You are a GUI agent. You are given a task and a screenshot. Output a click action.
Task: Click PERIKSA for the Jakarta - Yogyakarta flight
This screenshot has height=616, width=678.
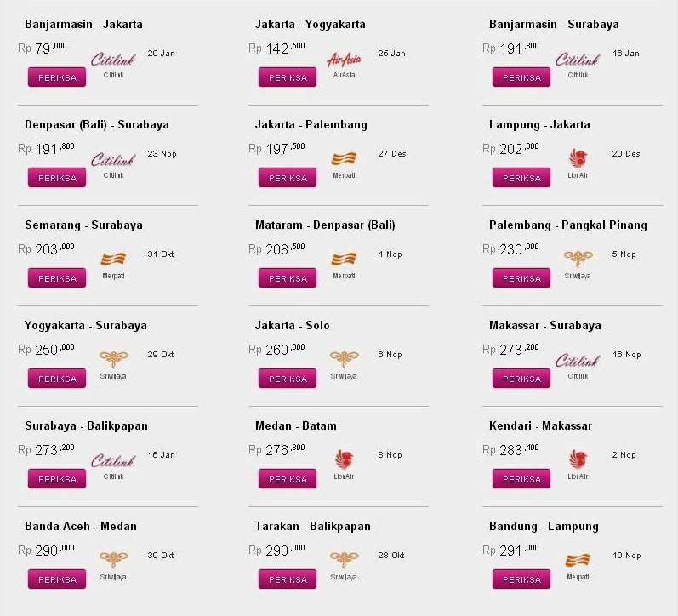coord(288,77)
